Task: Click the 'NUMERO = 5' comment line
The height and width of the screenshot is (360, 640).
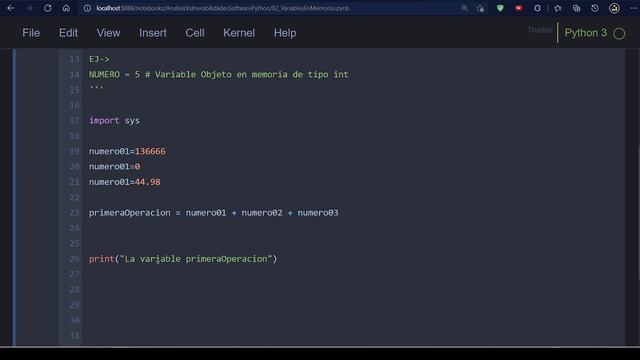Action: (219, 74)
